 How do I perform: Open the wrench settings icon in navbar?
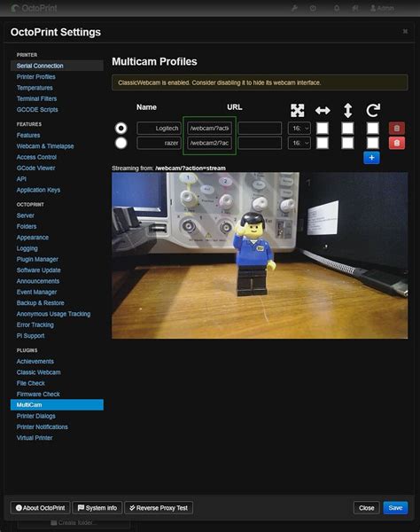coord(294,8)
